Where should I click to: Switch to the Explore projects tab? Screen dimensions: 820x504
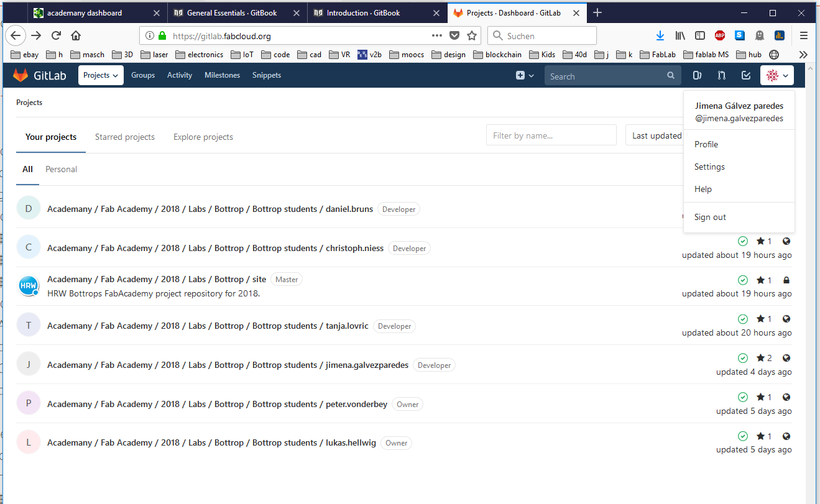click(203, 137)
